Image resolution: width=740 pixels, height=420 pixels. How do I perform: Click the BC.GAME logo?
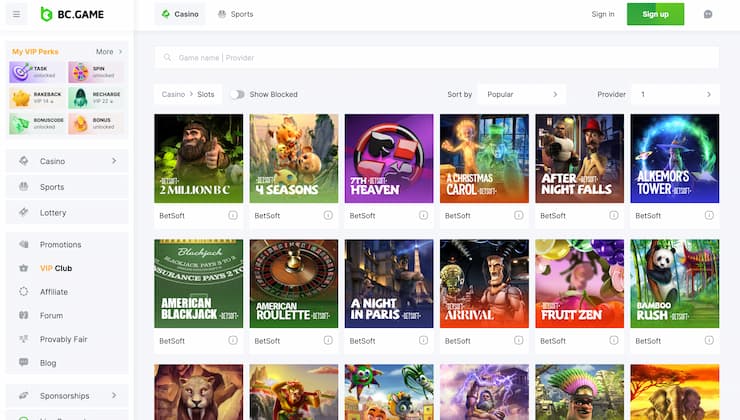coord(72,14)
